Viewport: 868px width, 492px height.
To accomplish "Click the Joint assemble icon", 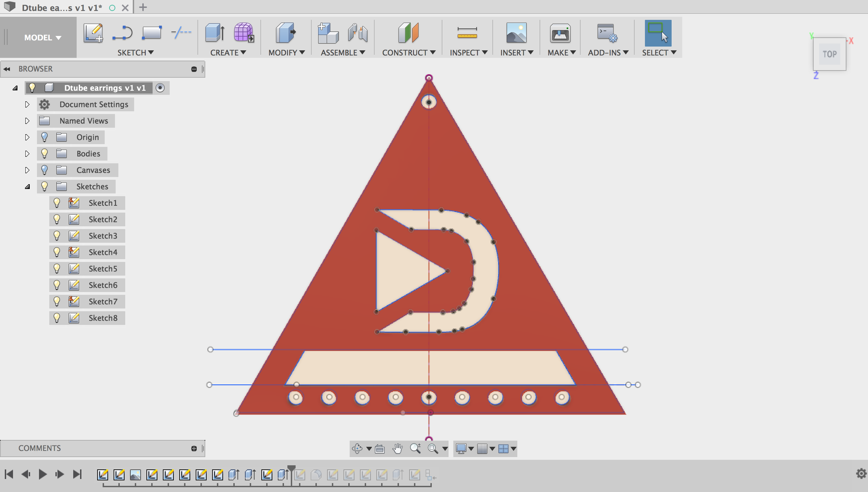I will [358, 33].
